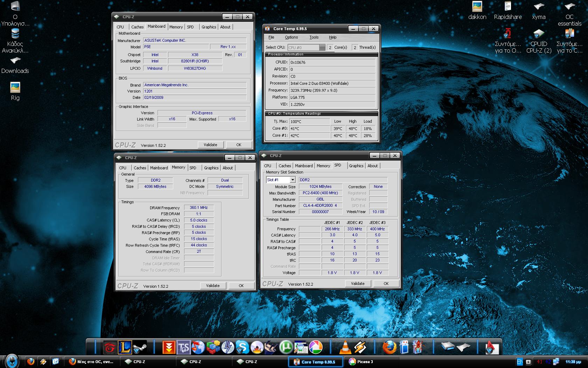Open the language indicator in system tray

click(x=520, y=362)
